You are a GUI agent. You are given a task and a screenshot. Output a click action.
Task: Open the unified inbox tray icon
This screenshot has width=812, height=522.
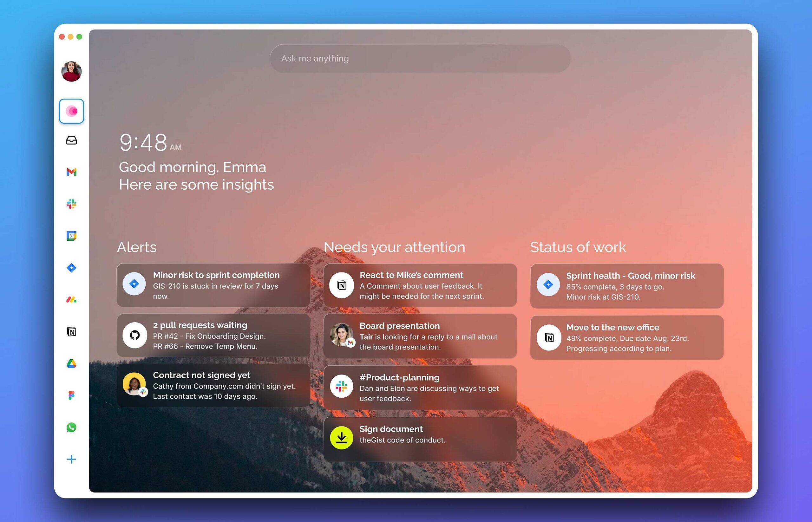click(x=71, y=140)
